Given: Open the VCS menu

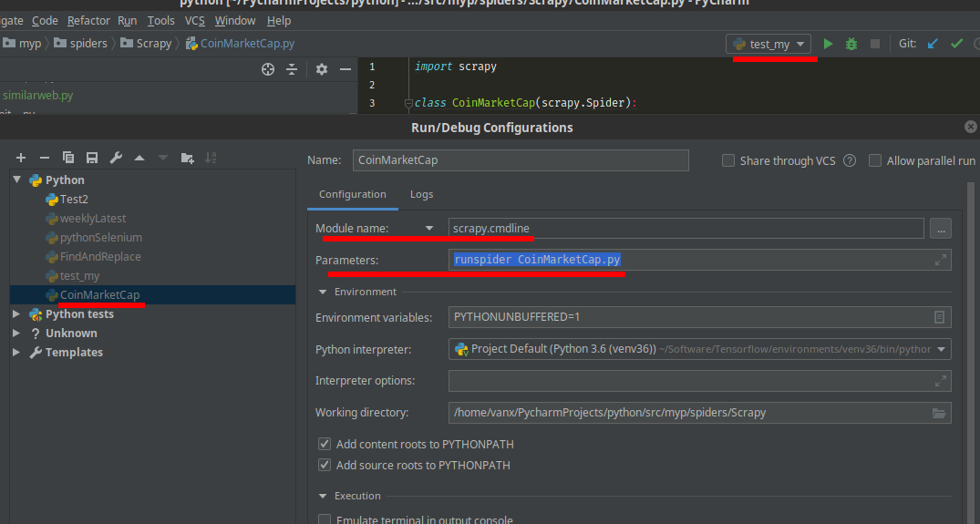Looking at the screenshot, I should [195, 21].
